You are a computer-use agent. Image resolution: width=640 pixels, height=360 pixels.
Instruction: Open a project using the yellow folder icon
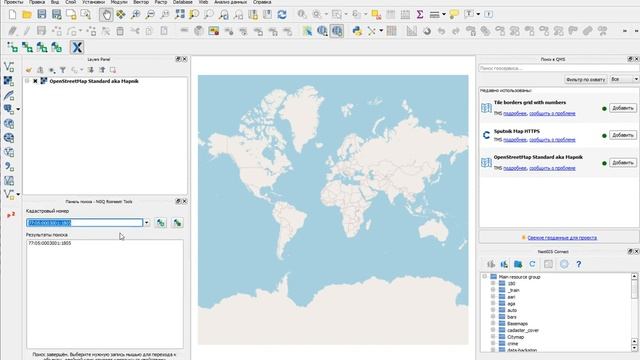pyautogui.click(x=27, y=15)
